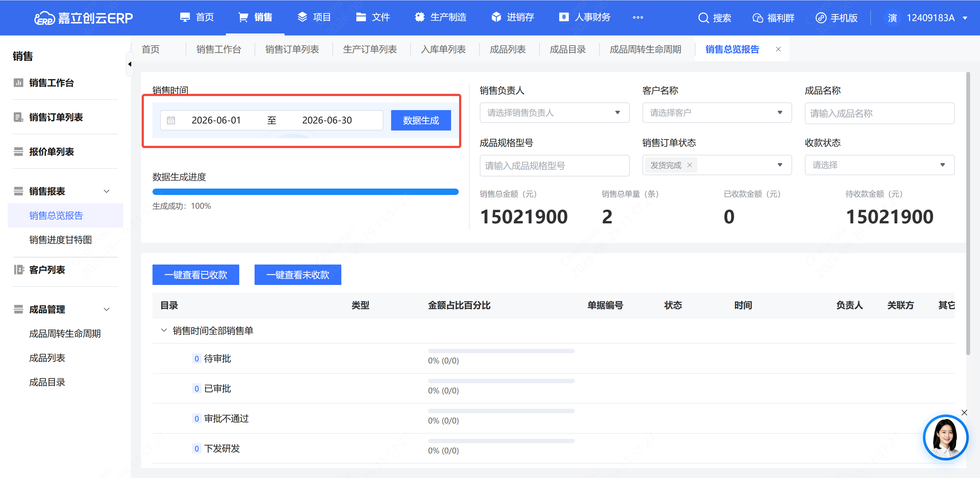The height and width of the screenshot is (478, 980).
Task: Switch to the 成品列表 tab
Action: (508, 49)
